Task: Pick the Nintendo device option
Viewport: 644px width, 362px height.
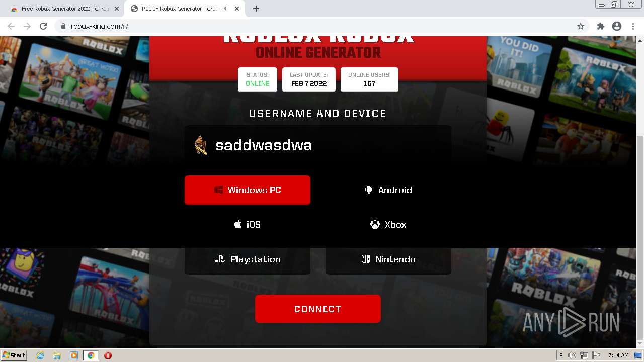Action: point(388,259)
